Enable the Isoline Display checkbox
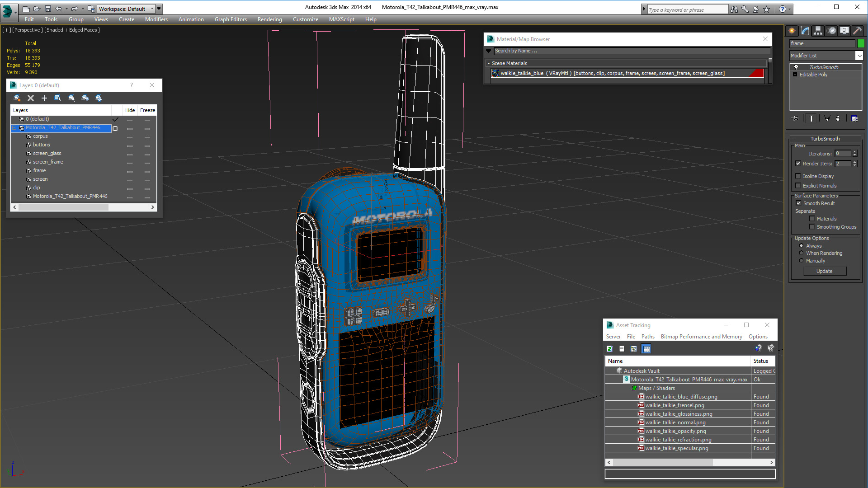868x488 pixels. [798, 176]
